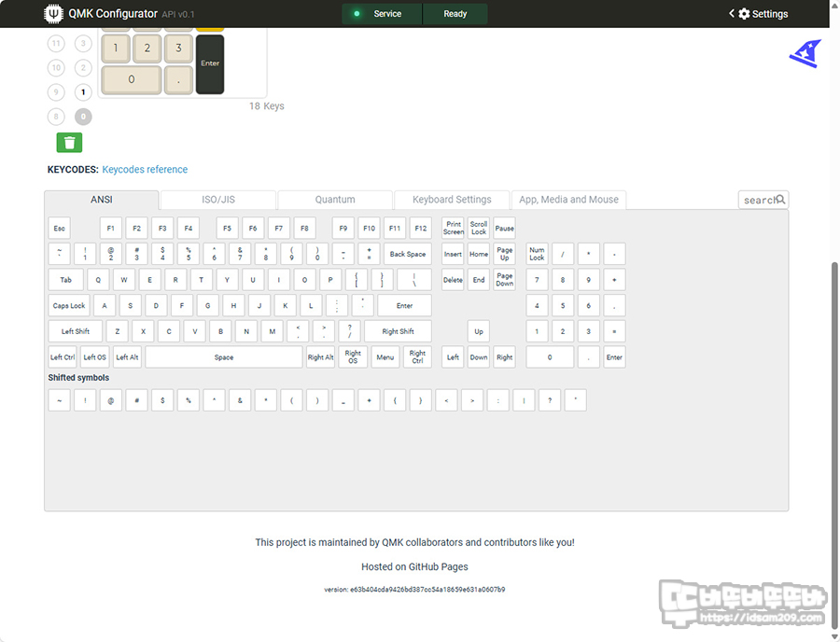Switch to the ISO/JIS tab
The image size is (840, 642).
point(218,200)
